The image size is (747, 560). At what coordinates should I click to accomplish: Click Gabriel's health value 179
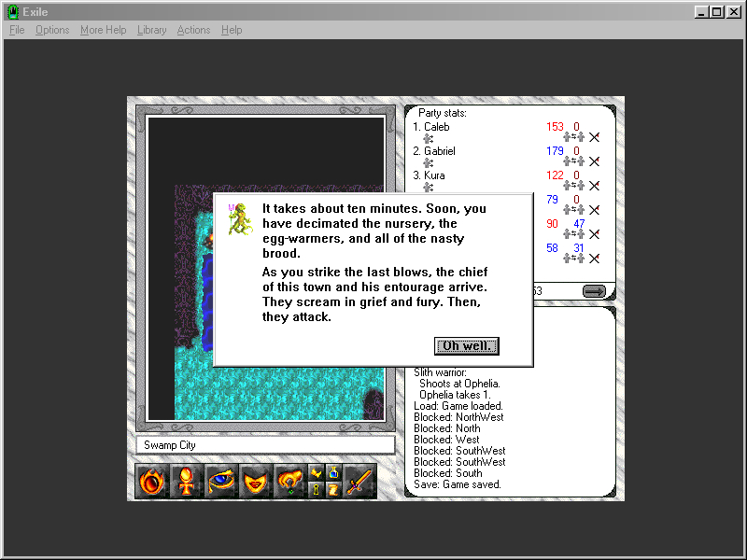pyautogui.click(x=555, y=151)
